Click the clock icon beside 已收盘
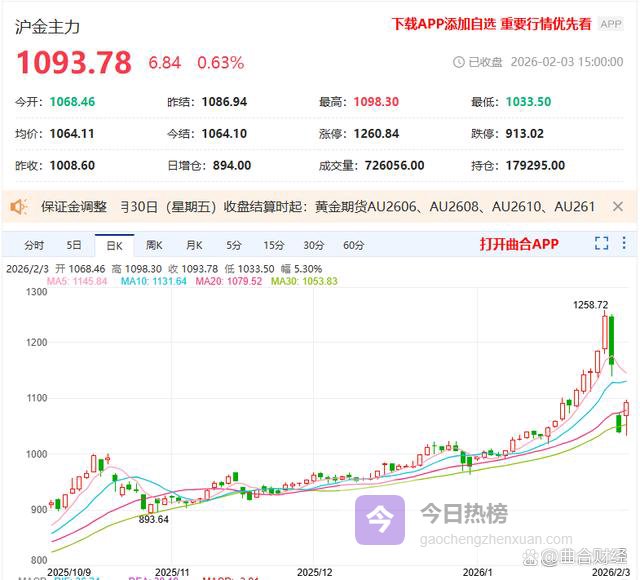The image size is (640, 580). (459, 62)
